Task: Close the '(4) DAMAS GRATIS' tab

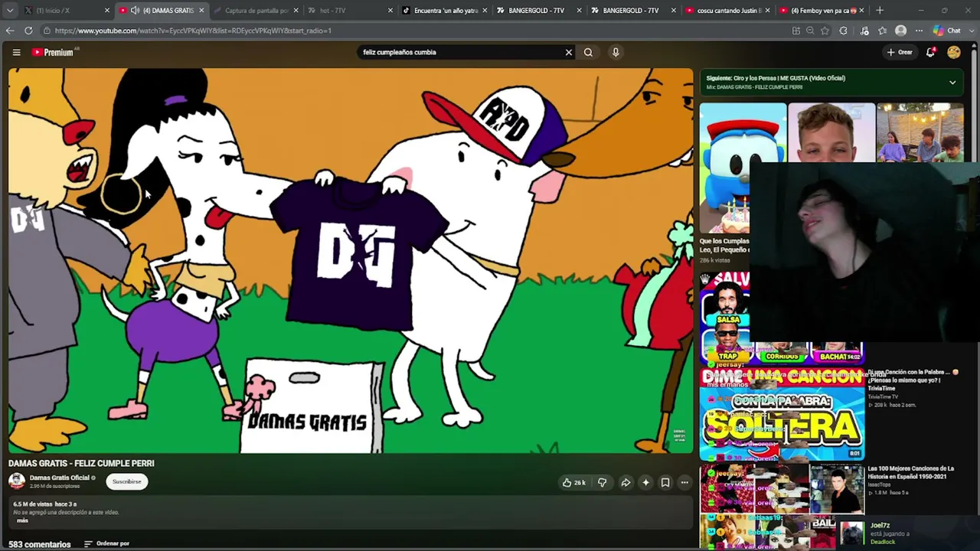Action: coord(201,11)
